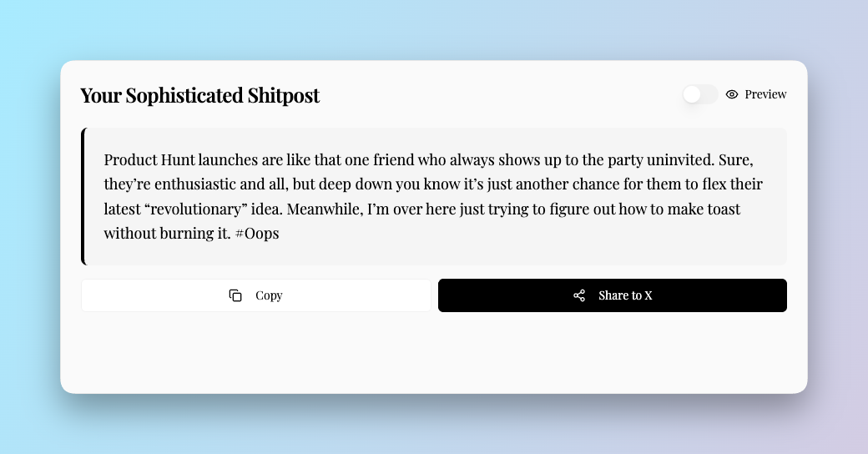The image size is (868, 454).
Task: Click the share nodes icon
Action: click(x=579, y=295)
